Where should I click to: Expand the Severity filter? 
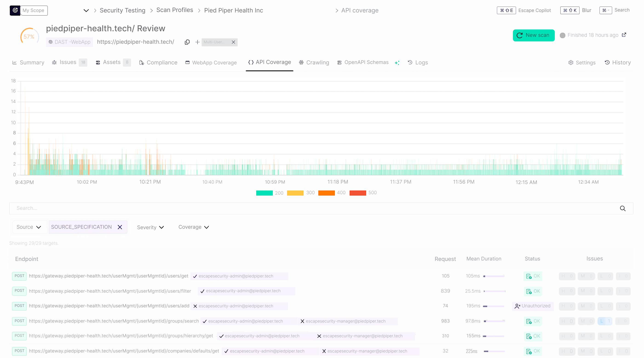coord(150,227)
